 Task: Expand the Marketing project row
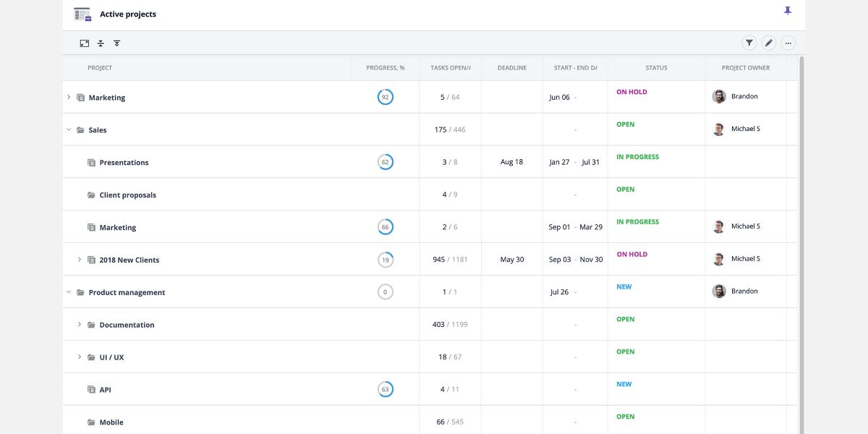(x=69, y=96)
